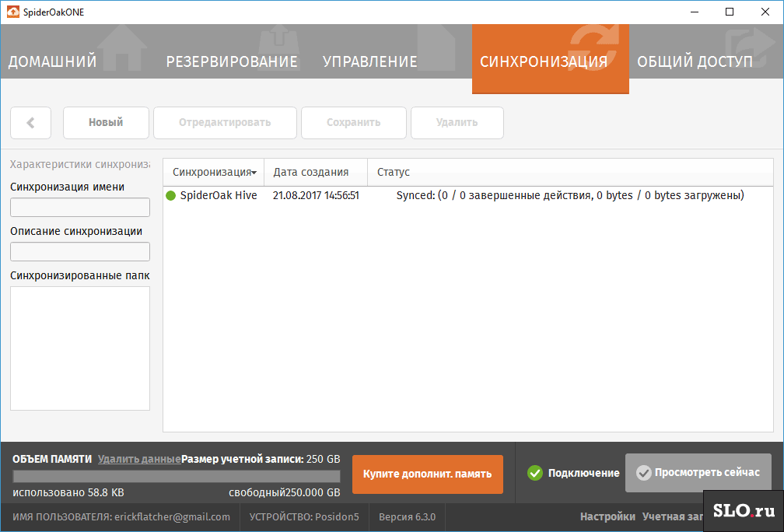Maximize the SpiderOakONE window

[x=730, y=12]
